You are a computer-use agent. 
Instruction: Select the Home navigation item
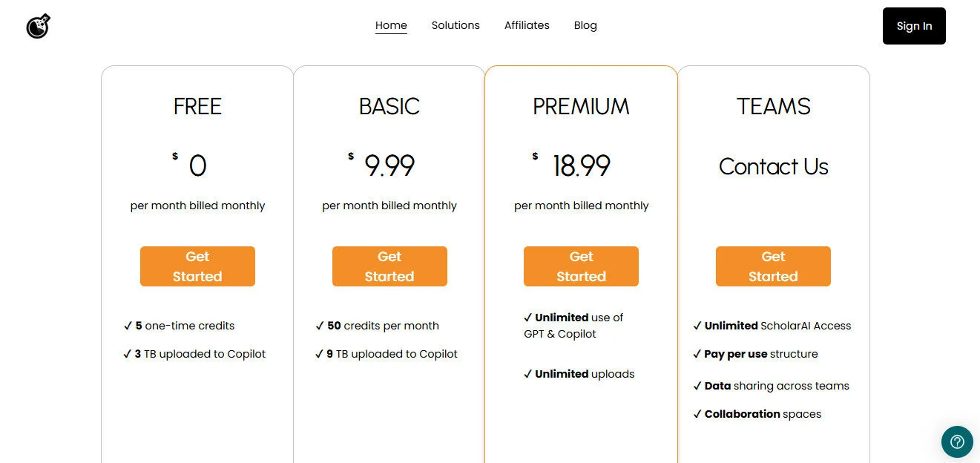391,24
